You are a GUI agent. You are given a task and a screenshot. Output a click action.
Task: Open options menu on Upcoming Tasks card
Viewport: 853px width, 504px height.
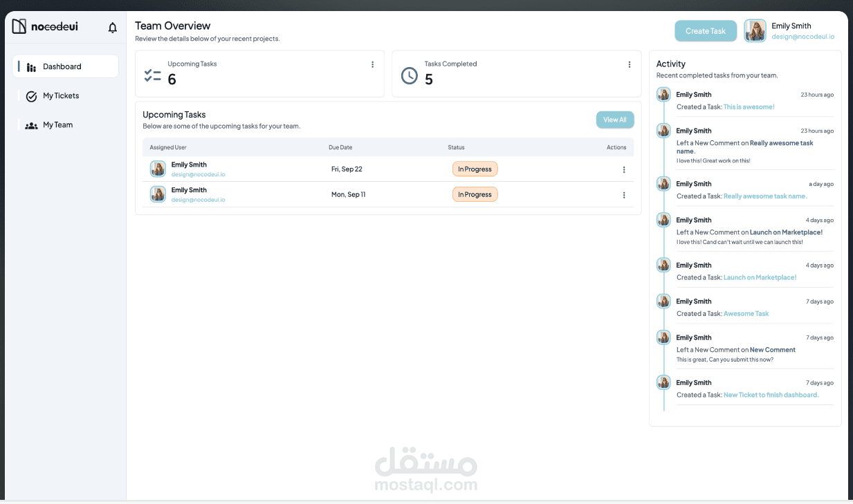pos(372,64)
